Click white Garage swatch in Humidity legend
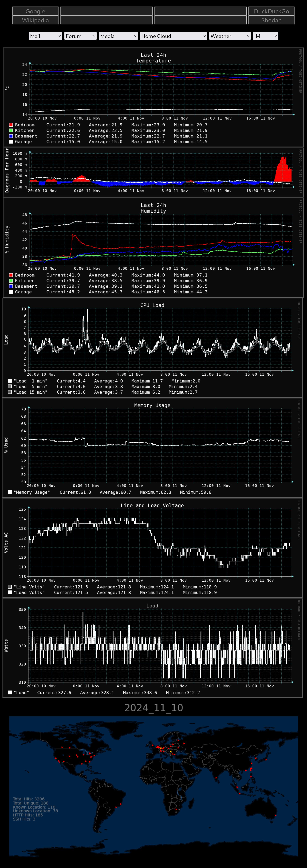307x868 pixels. 11,292
